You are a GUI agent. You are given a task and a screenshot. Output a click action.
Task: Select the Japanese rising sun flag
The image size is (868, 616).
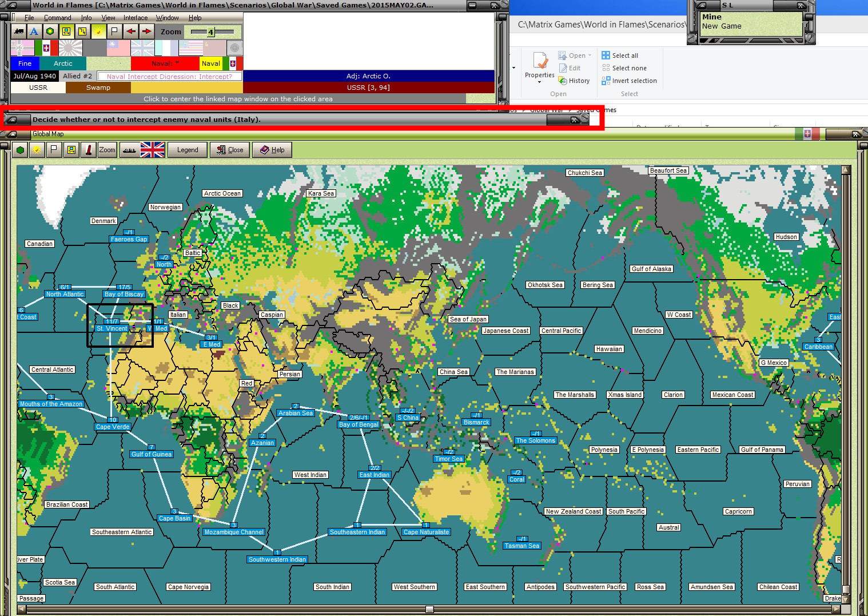[x=70, y=48]
